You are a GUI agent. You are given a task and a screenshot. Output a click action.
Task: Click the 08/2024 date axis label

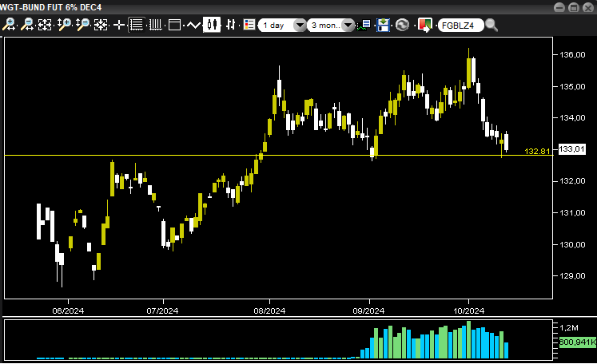pos(269,311)
